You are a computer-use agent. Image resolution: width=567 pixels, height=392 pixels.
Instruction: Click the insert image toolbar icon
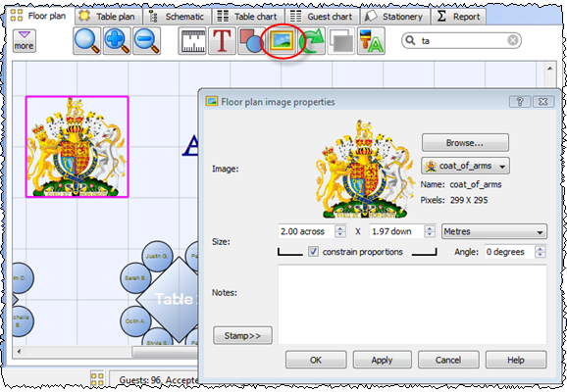click(x=282, y=41)
